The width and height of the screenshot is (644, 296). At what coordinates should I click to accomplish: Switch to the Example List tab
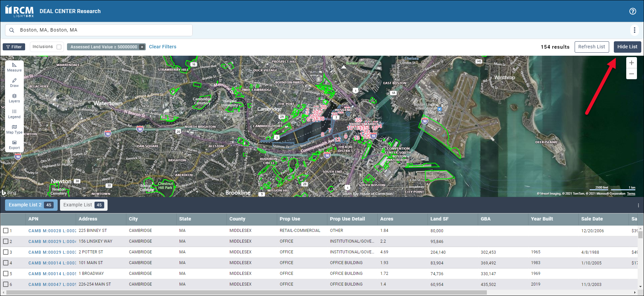coord(83,205)
